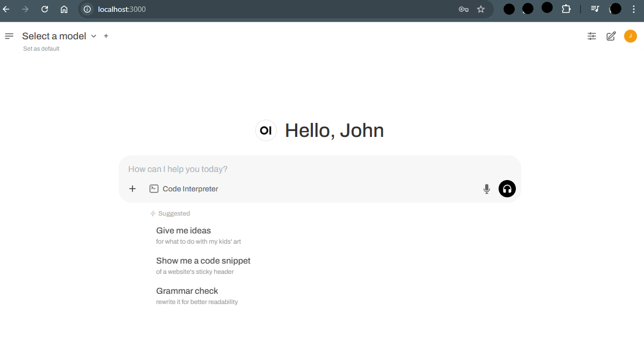Start a voice call with the headphones icon

click(x=507, y=189)
